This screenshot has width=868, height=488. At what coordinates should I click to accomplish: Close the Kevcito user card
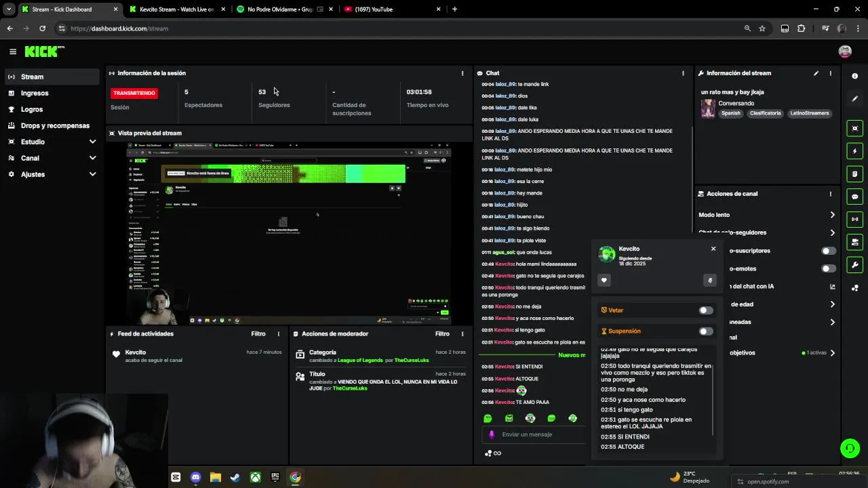713,249
